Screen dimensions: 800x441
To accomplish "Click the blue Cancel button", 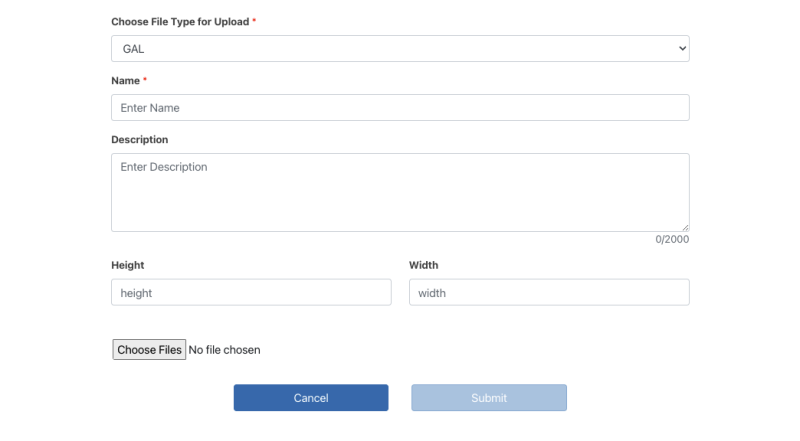I will point(311,398).
